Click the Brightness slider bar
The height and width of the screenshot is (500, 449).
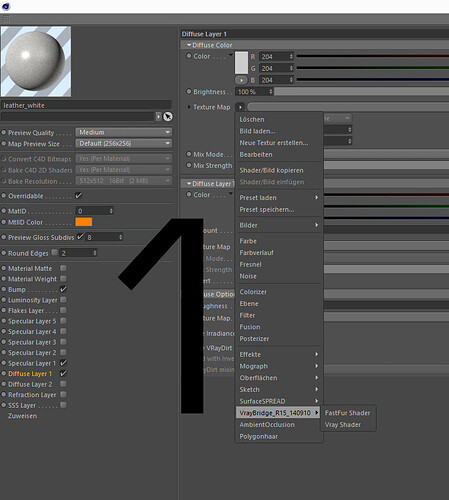click(361, 91)
